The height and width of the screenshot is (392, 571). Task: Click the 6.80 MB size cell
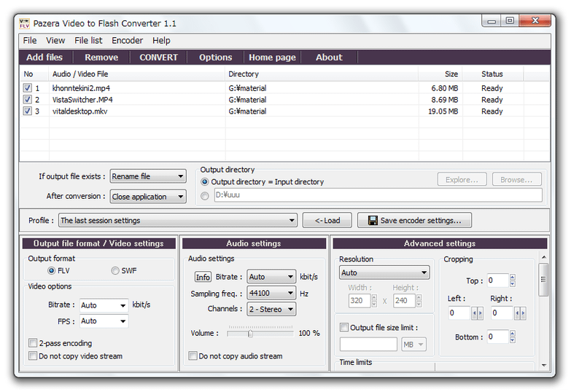444,88
